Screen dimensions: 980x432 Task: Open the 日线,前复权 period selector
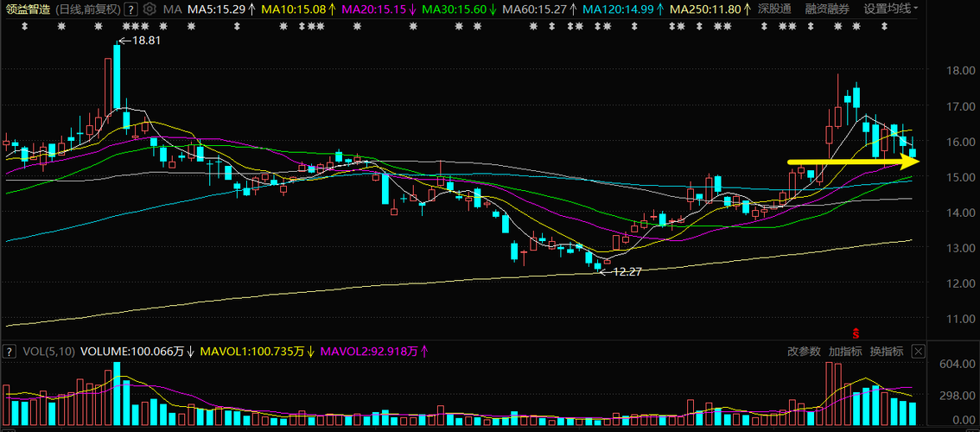click(88, 10)
